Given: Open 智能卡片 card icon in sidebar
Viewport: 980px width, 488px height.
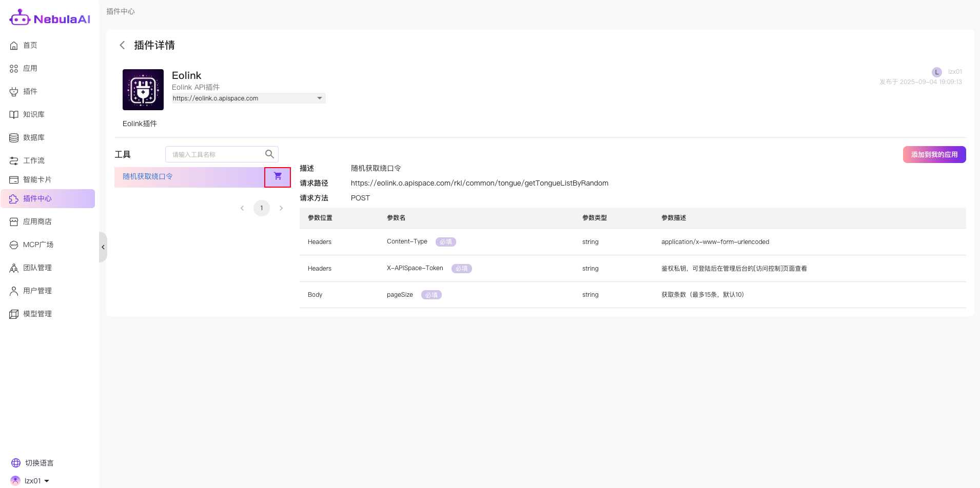Looking at the screenshot, I should (14, 180).
